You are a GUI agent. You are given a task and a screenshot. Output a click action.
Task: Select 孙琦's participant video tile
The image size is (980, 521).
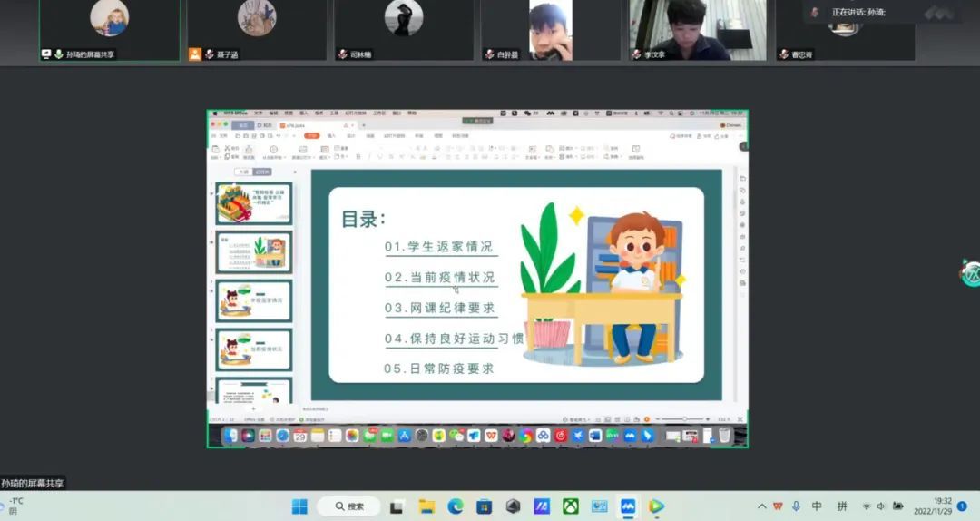click(109, 30)
